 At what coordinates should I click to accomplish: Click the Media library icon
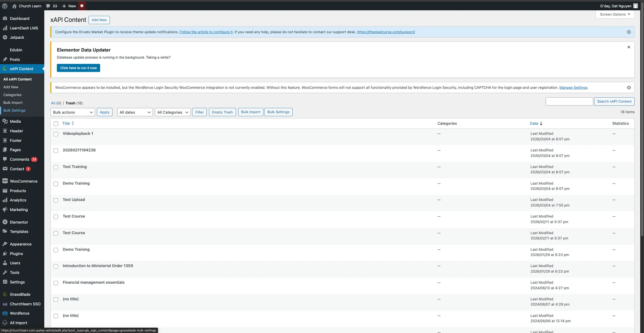[5, 121]
